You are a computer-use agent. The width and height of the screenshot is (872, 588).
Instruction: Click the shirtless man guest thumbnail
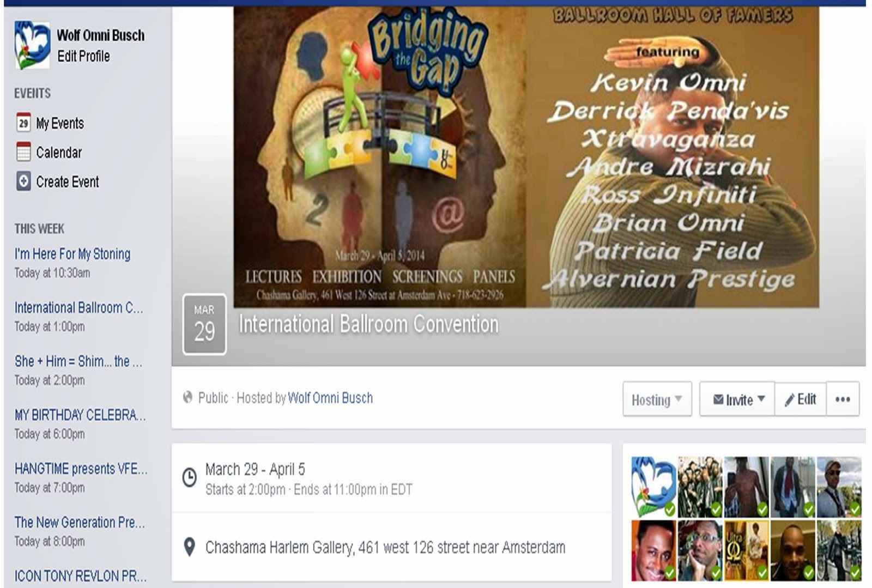pyautogui.click(x=746, y=487)
